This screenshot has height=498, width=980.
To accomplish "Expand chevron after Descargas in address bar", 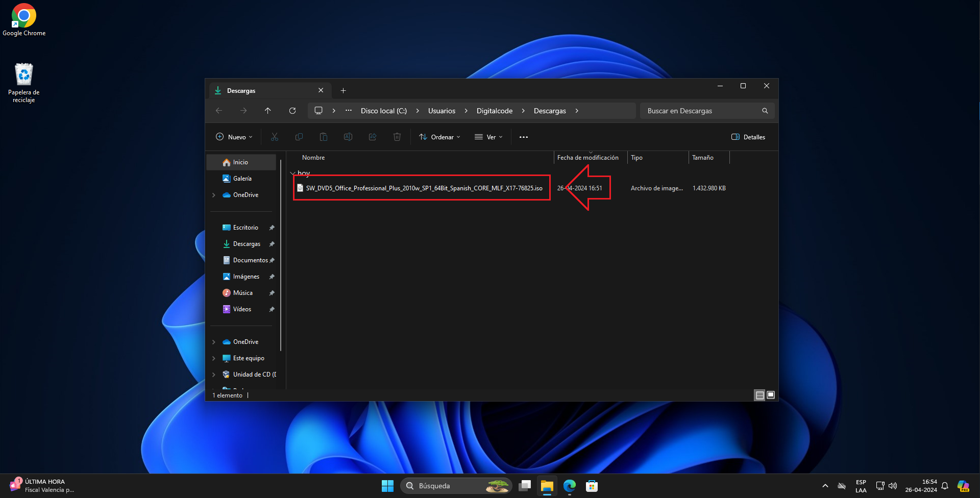I will pos(577,111).
